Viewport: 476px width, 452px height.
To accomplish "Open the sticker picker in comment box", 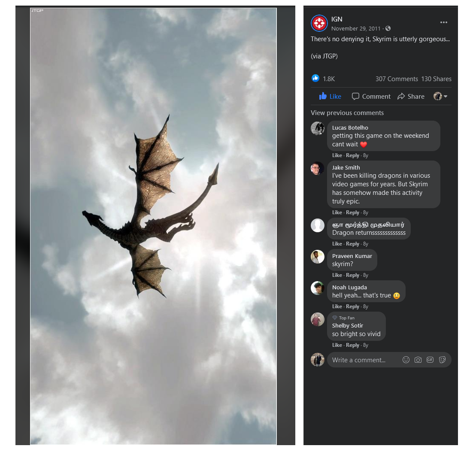I will pos(442,360).
